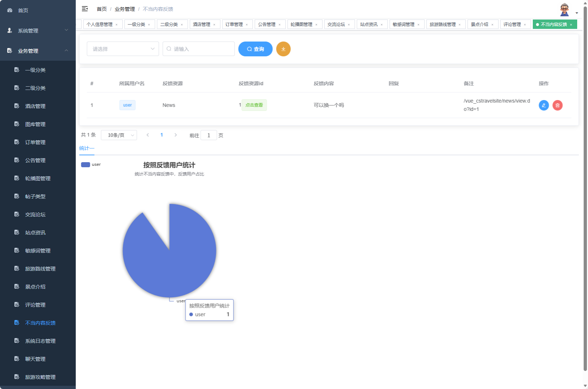Open the 10条/页 page size dropdown

click(x=119, y=135)
